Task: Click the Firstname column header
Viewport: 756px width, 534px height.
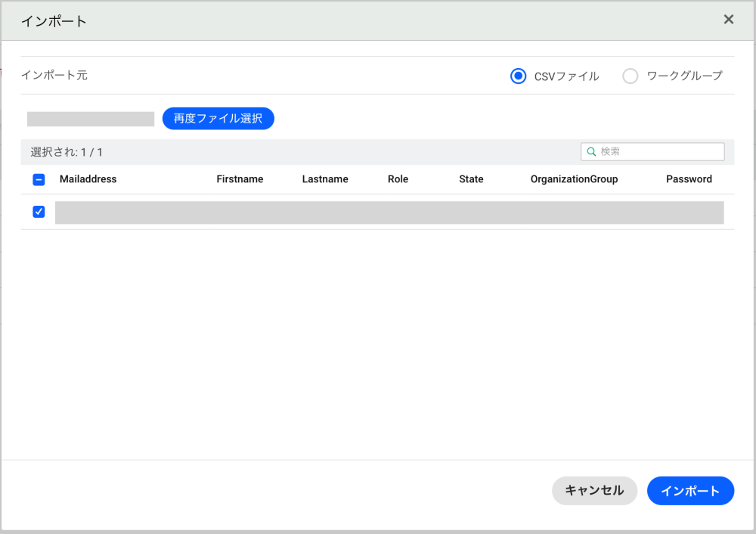Action: pos(240,179)
